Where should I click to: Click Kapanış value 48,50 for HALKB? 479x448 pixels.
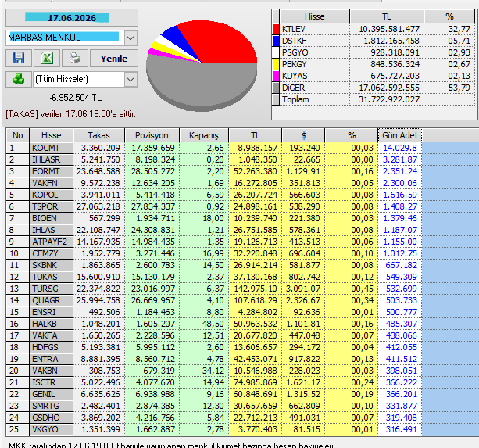pyautogui.click(x=213, y=324)
